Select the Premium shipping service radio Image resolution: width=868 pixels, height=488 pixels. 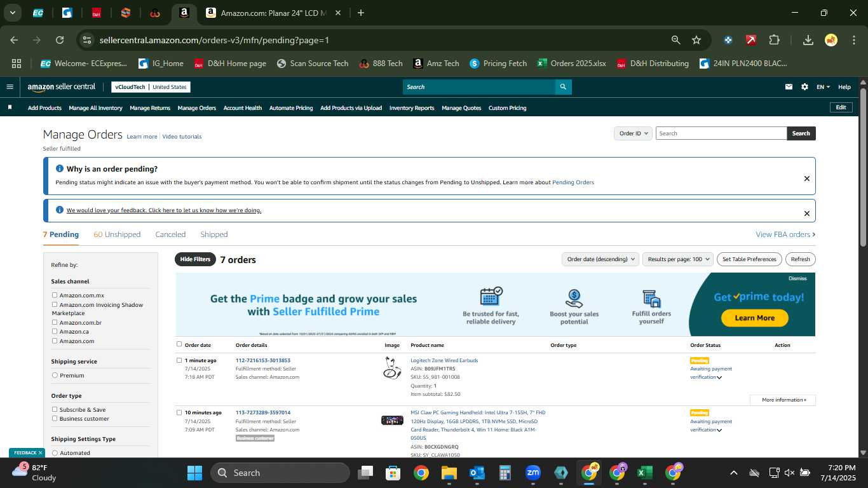[55, 375]
